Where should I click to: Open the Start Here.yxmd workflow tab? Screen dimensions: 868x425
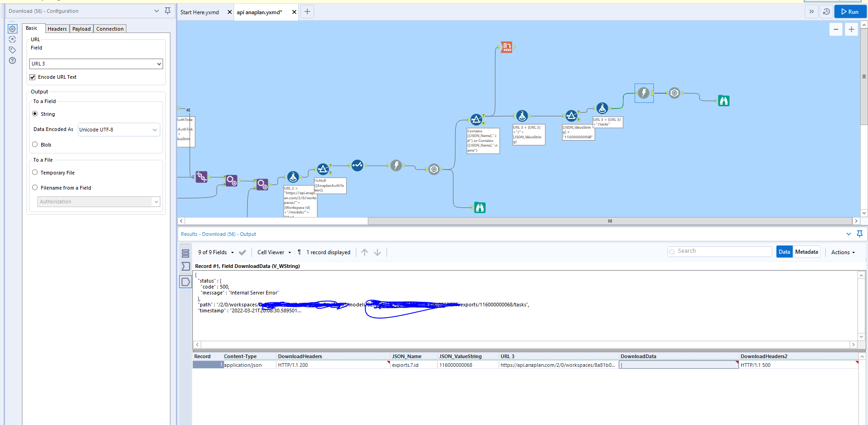[x=199, y=12]
